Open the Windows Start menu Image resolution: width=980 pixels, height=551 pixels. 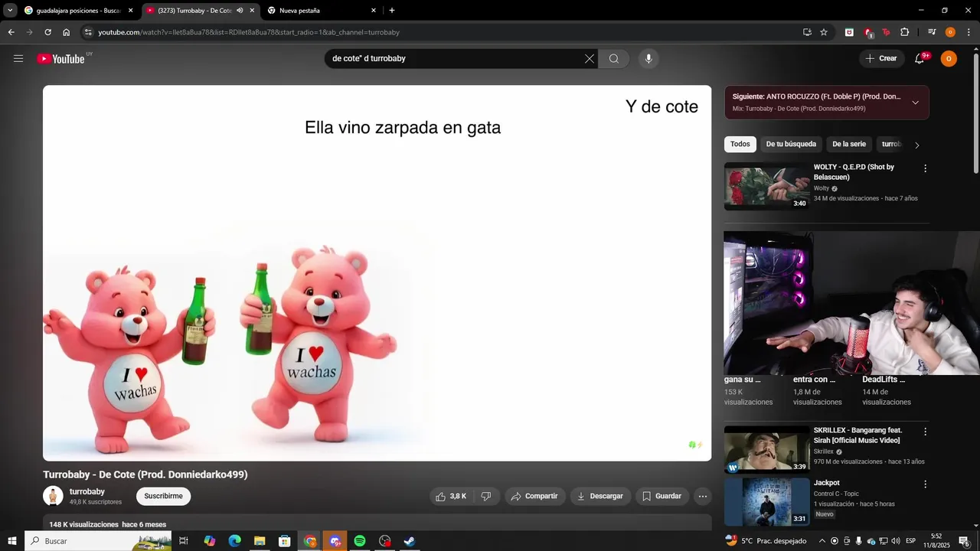11,541
